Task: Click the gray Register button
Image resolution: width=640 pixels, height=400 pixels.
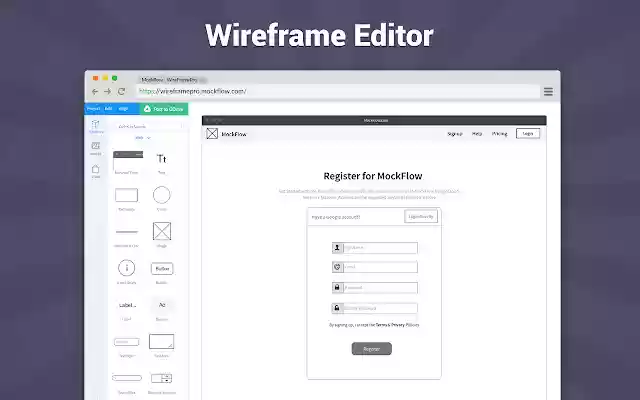Action: click(x=372, y=349)
